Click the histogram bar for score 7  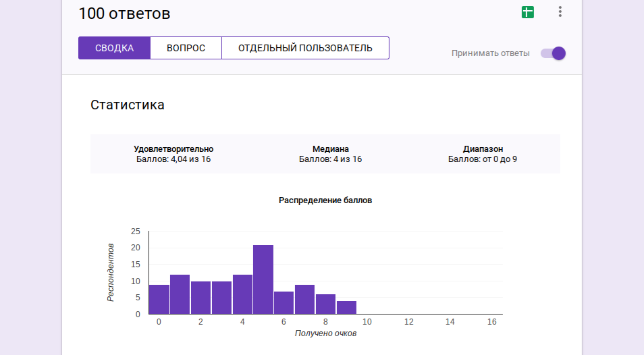pyautogui.click(x=304, y=299)
